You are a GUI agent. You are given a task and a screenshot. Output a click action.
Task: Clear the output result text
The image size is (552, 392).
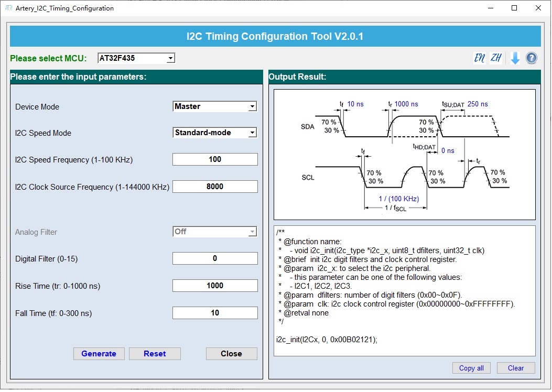516,368
